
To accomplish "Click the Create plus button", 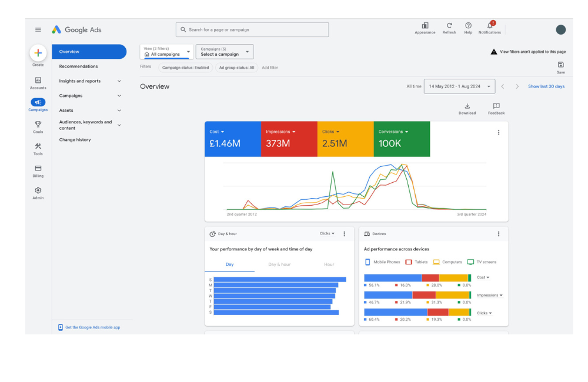I will (x=38, y=53).
